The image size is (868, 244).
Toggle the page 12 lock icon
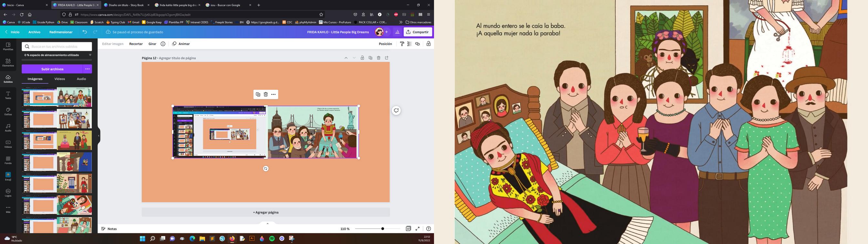(362, 58)
